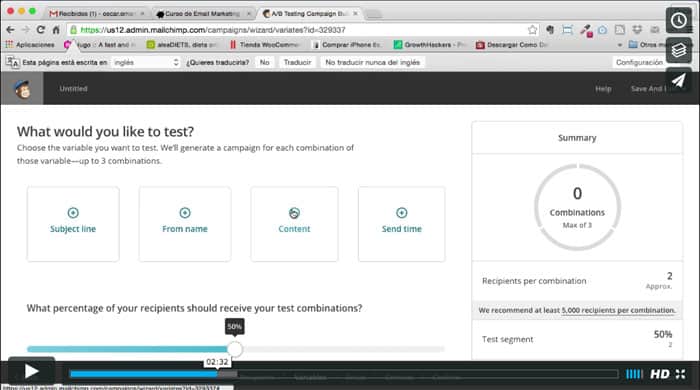Open the Aplicaciones bookmarks shortcut
Image resolution: width=700 pixels, height=390 pixels.
[x=30, y=45]
